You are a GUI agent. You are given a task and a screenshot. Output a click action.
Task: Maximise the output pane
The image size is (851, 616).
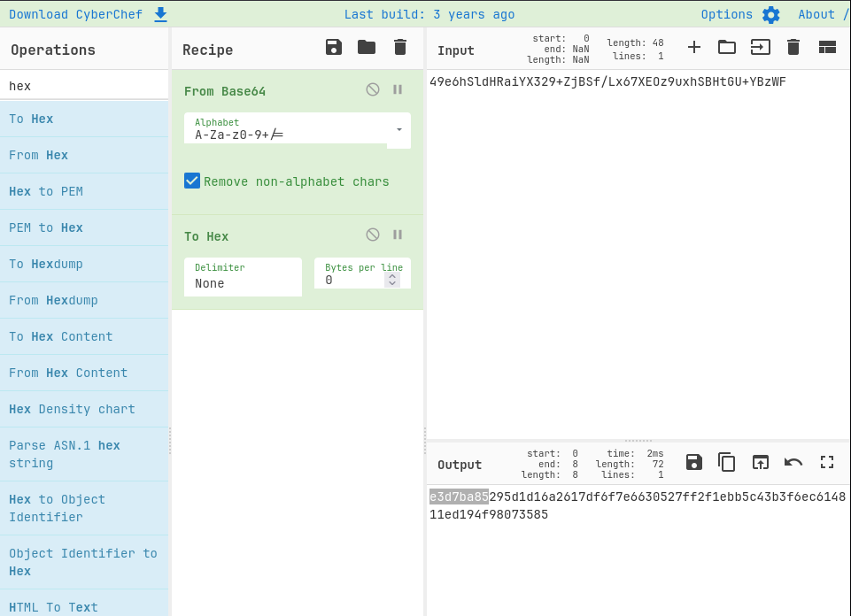827,462
